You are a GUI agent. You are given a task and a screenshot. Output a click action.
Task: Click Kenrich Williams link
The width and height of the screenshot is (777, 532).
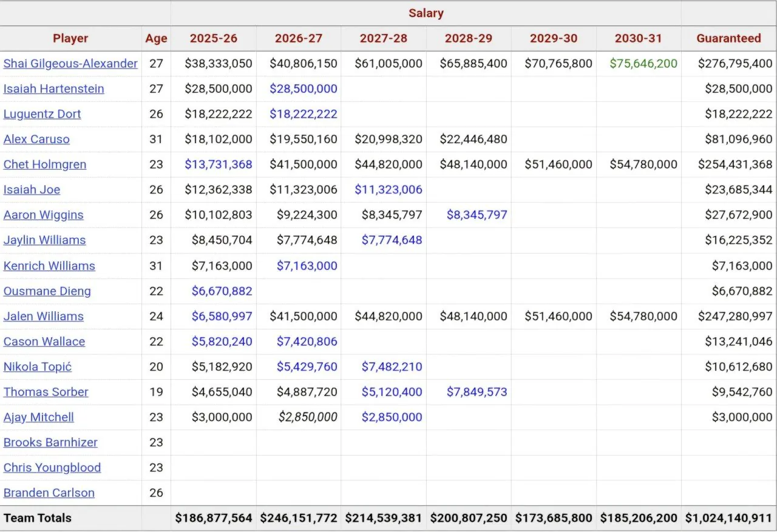(x=49, y=266)
